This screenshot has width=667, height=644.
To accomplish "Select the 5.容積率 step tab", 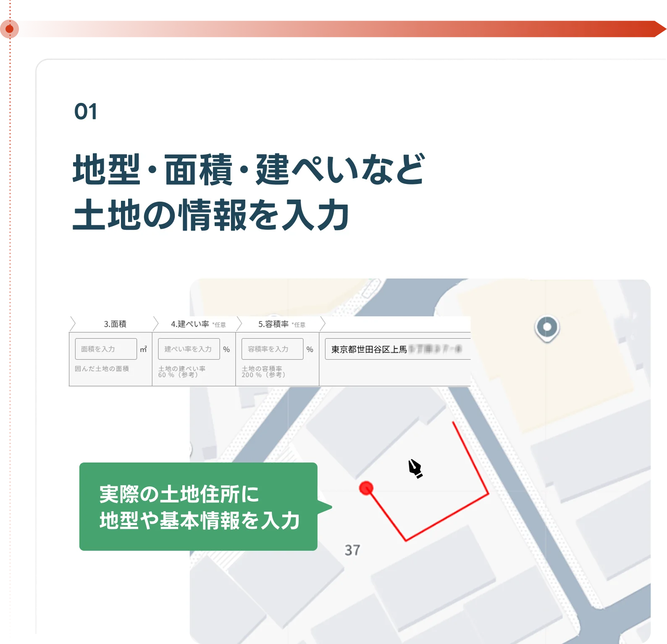I will [273, 324].
